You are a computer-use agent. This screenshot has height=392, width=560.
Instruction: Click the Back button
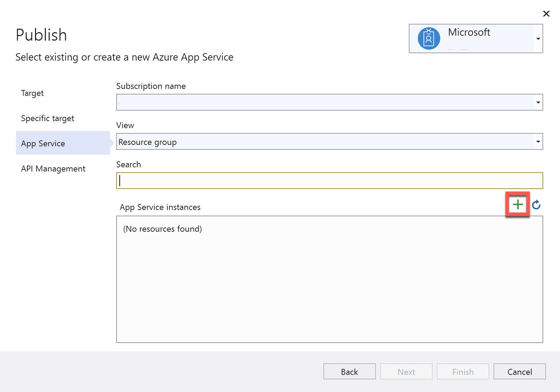(x=349, y=371)
